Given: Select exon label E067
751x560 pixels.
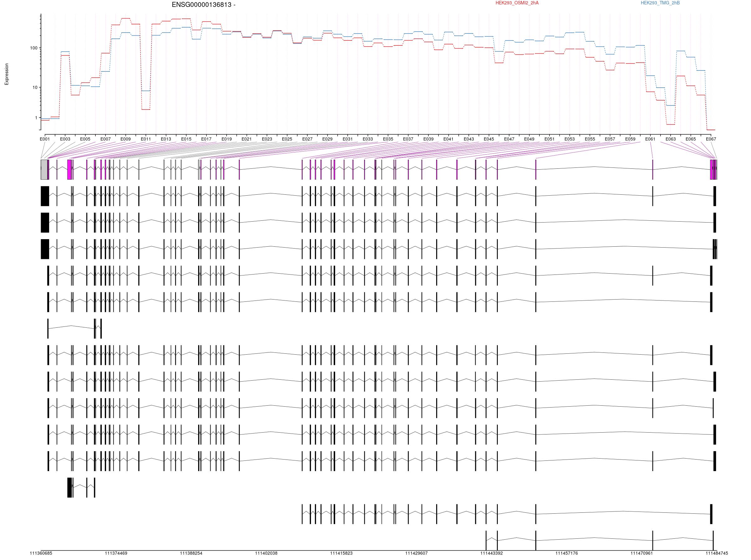Looking at the screenshot, I should point(711,139).
